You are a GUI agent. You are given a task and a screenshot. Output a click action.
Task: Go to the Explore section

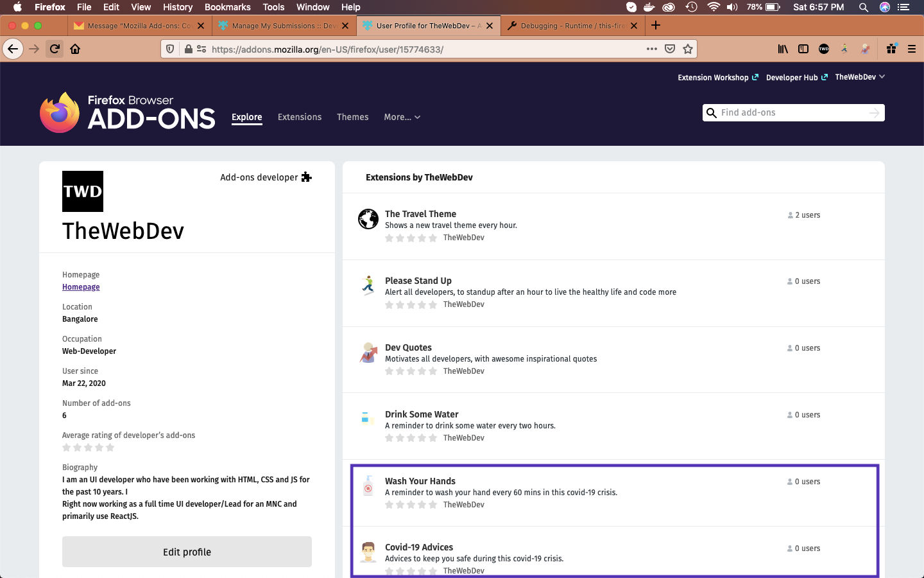click(x=247, y=117)
